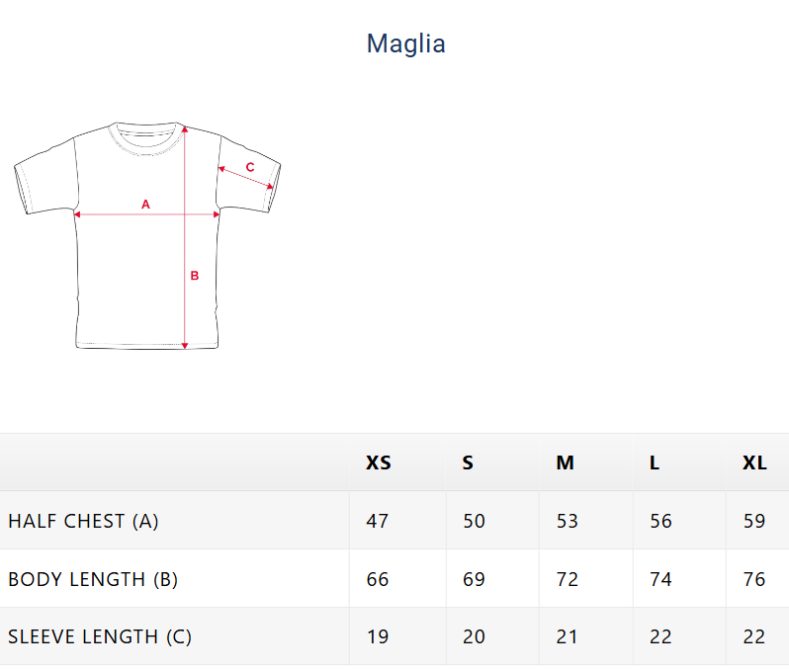Select the M size column header
The width and height of the screenshot is (789, 672).
point(565,462)
